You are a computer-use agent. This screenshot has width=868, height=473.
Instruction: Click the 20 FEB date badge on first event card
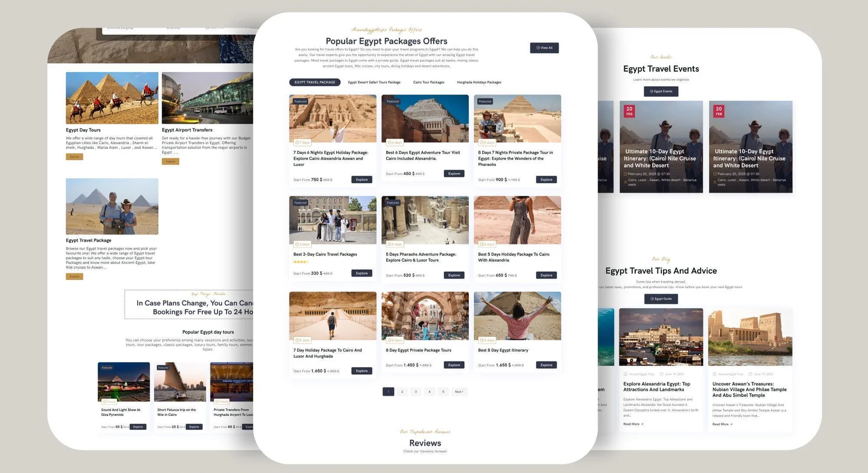coord(629,111)
